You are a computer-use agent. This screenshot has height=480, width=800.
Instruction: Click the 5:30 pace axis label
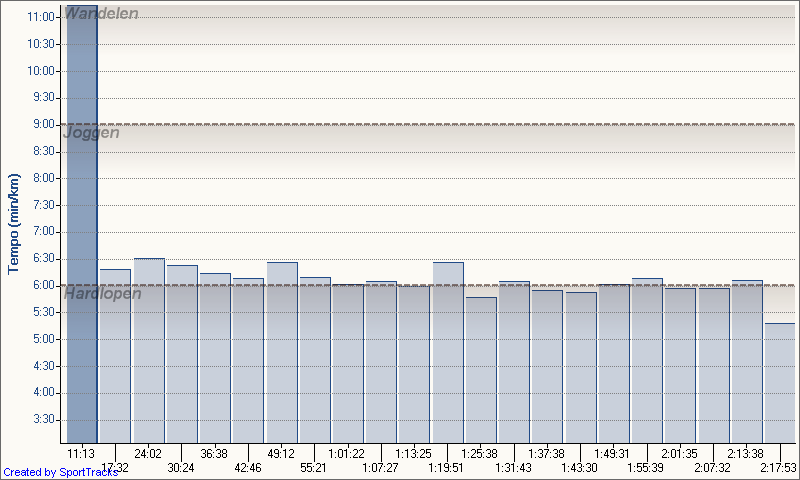pos(44,312)
